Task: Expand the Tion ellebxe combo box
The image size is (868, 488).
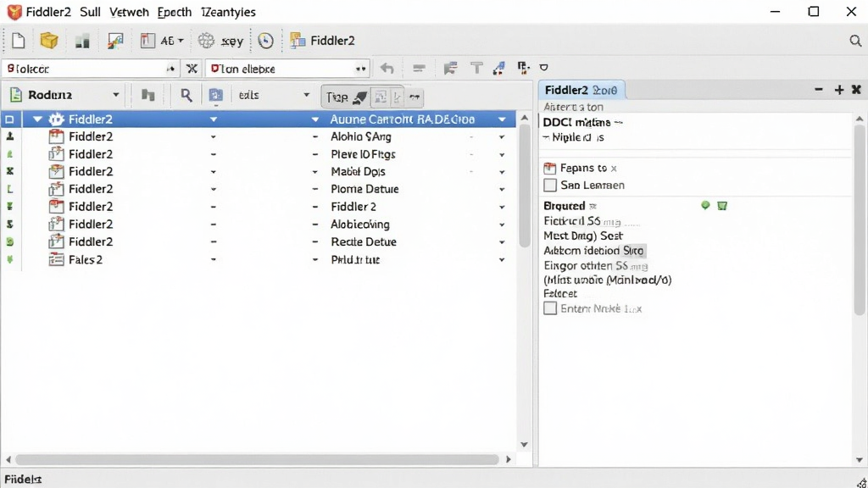Action: [360, 69]
